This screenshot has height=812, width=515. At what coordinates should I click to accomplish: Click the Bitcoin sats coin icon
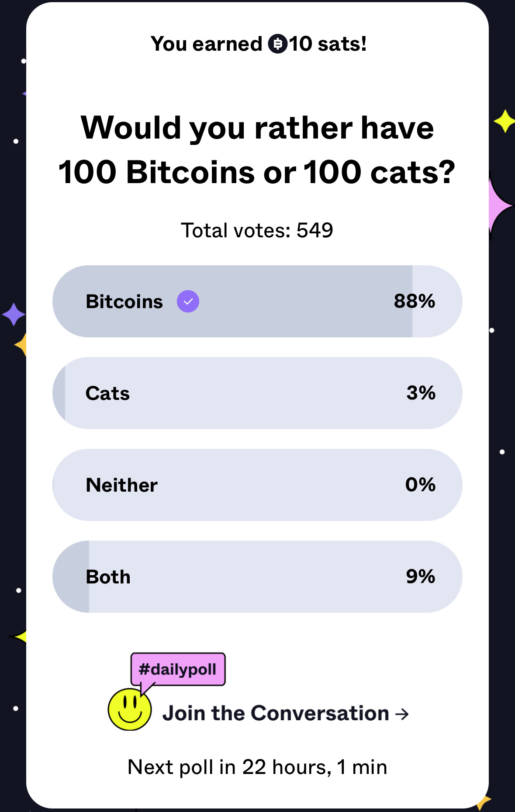click(278, 44)
